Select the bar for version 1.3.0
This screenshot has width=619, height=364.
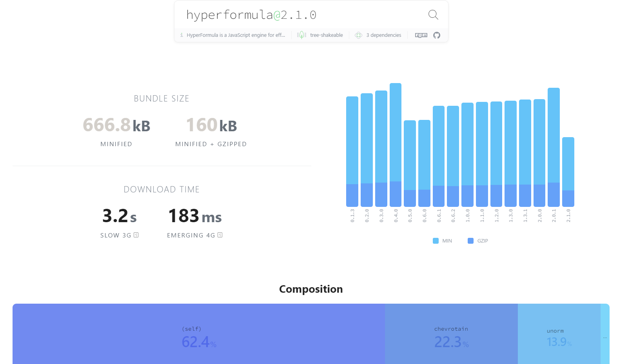[510, 154]
